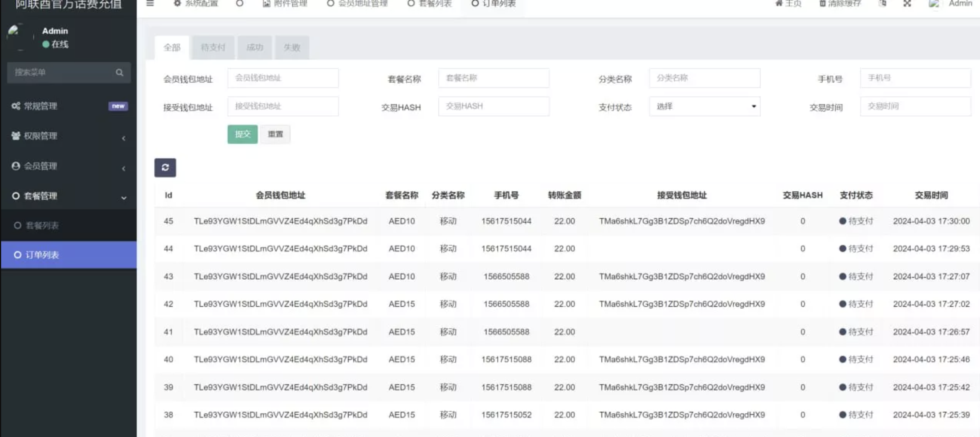
Task: Click the 提交 submit button
Action: [242, 134]
